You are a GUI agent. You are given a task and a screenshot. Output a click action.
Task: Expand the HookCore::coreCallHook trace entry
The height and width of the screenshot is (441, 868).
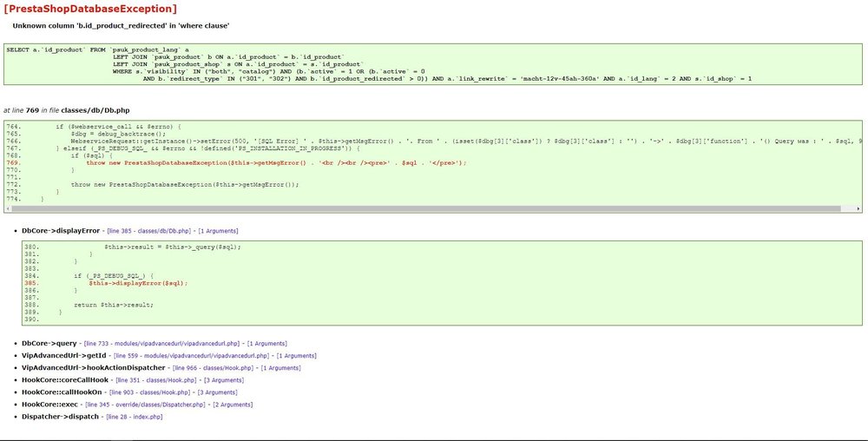(x=65, y=380)
